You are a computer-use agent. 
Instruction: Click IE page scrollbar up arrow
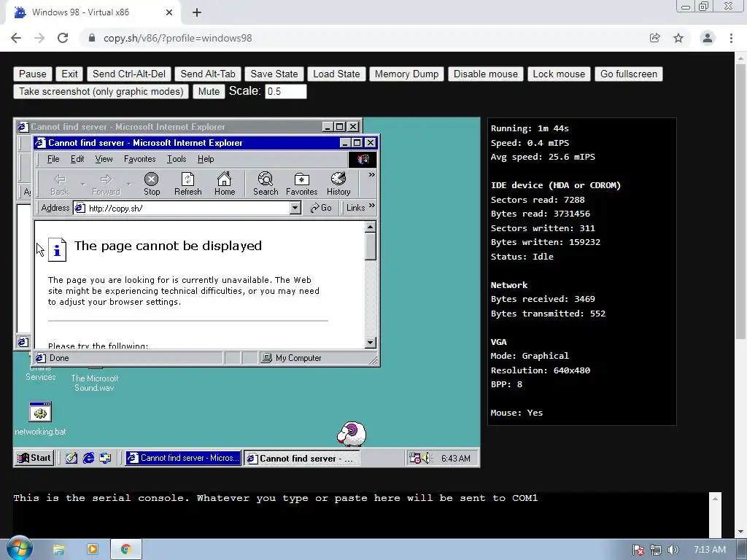[371, 227]
